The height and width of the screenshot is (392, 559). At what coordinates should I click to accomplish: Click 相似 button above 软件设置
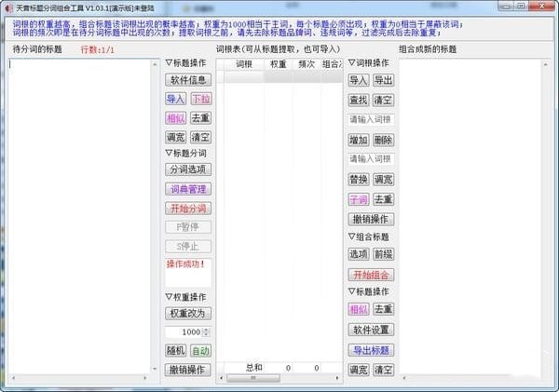(359, 309)
